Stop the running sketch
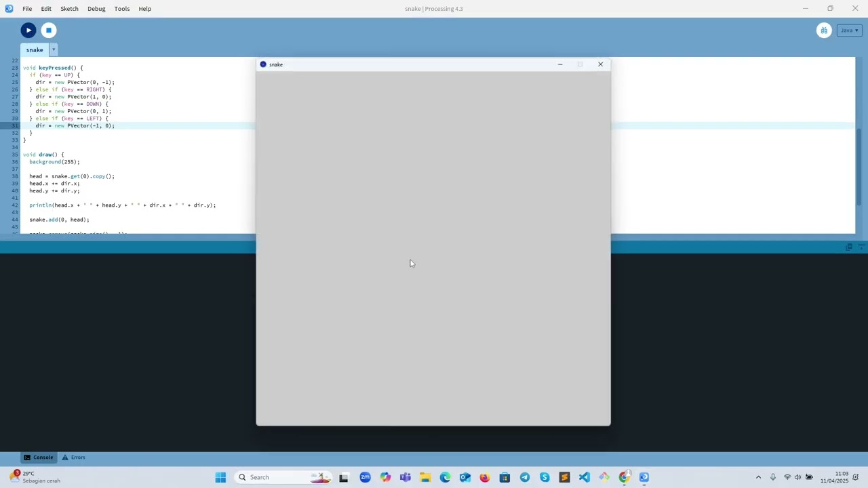The height and width of the screenshot is (488, 868). pos(48,30)
